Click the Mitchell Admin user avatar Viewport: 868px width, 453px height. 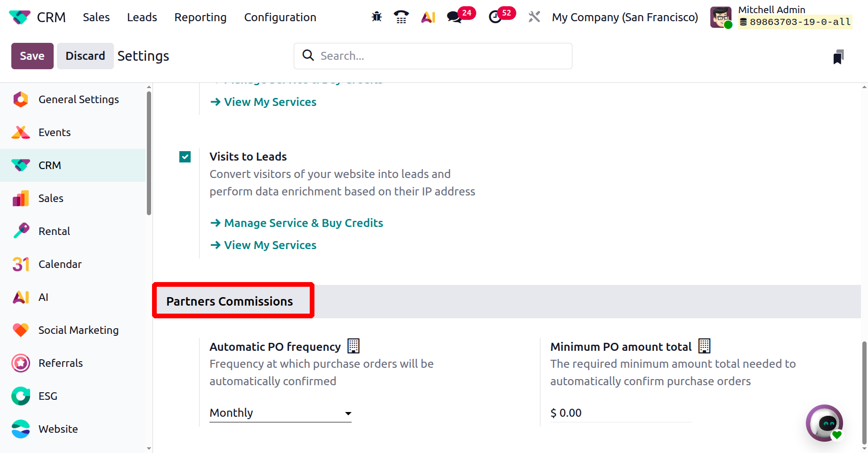point(721,17)
